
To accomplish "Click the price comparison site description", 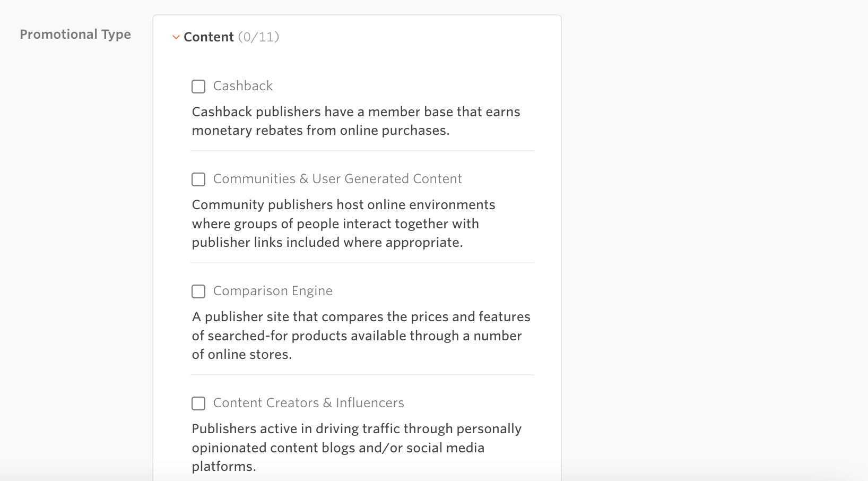I will (x=361, y=336).
